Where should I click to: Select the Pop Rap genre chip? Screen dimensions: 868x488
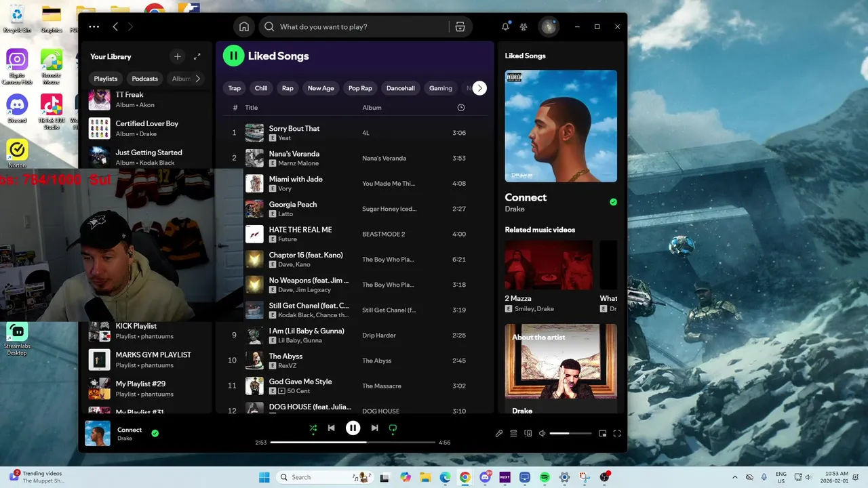tap(360, 88)
